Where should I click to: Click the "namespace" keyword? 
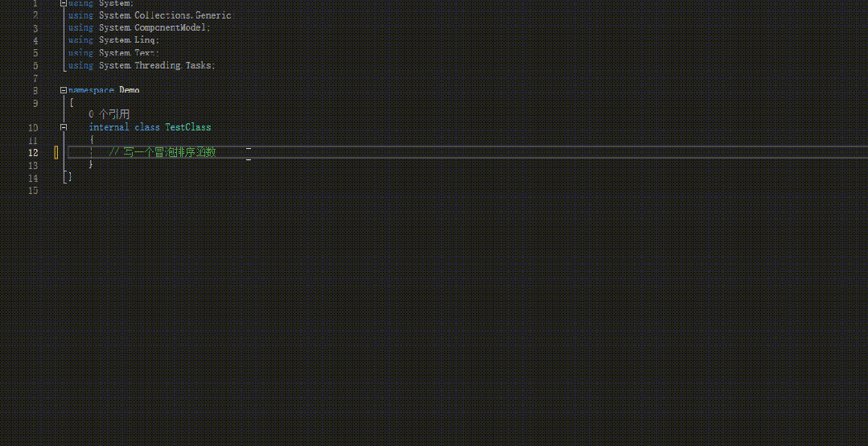click(92, 89)
